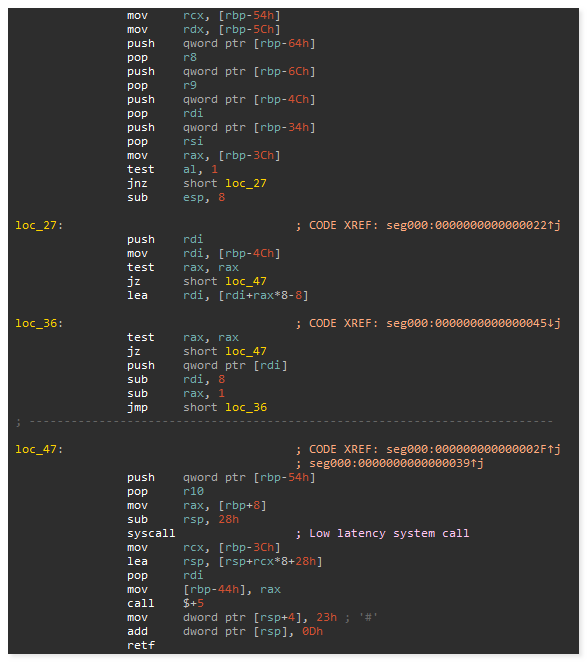Viewport: 587px width, 662px height.
Task: Click the loc_47: label definition
Action: tap(39, 449)
